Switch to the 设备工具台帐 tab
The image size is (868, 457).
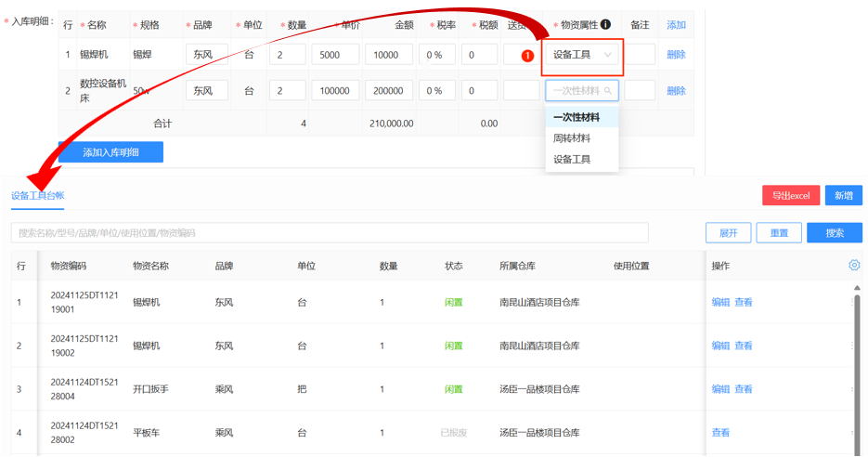coord(38,196)
